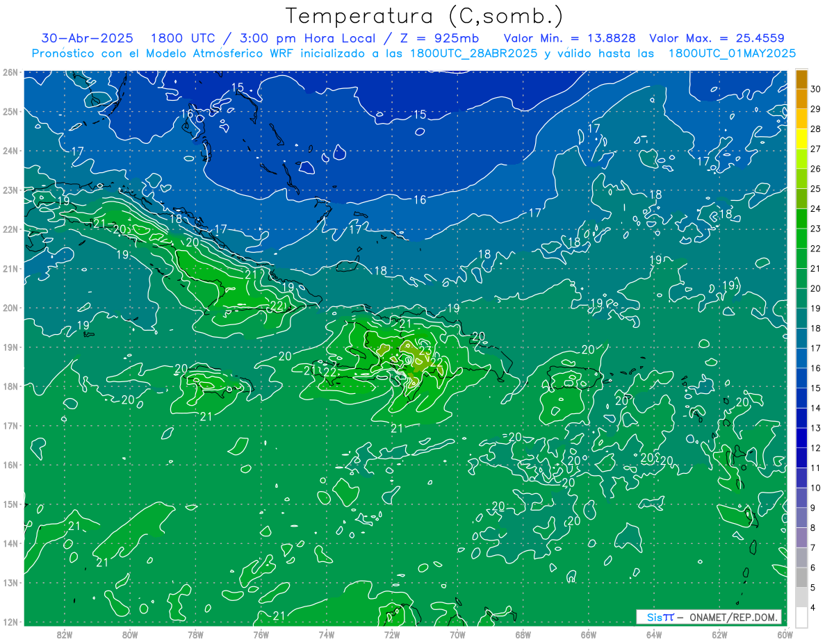Click the '62W' longitude axis label
The image size is (834, 644).
pyautogui.click(x=719, y=634)
